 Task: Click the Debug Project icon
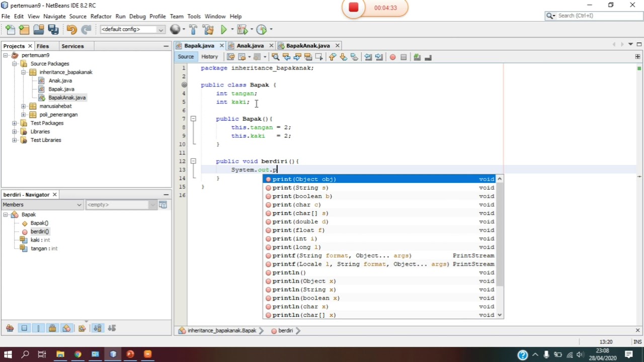[x=242, y=30]
